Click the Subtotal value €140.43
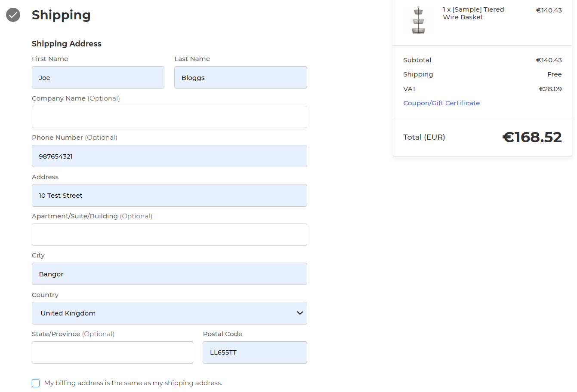This screenshot has height=392, width=577. pyautogui.click(x=549, y=60)
